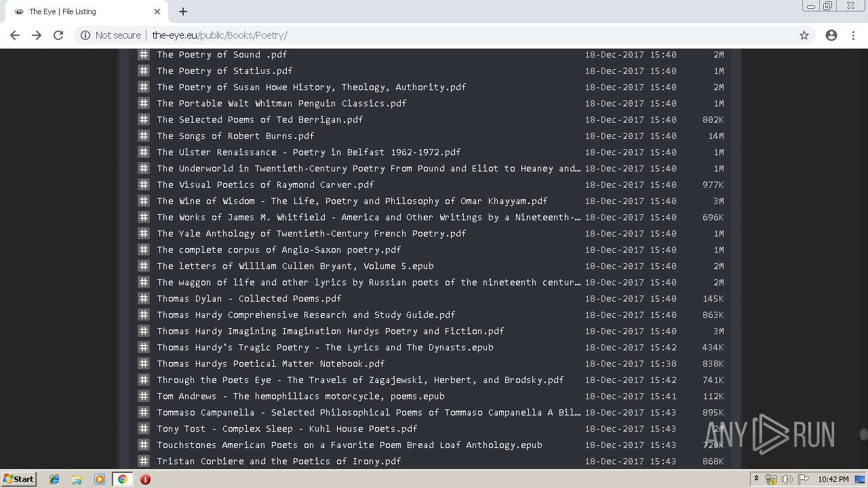Image resolution: width=868 pixels, height=488 pixels.
Task: Open Thomas Hardy Comprehensive Research and Study Guide.pdf
Action: (306, 314)
